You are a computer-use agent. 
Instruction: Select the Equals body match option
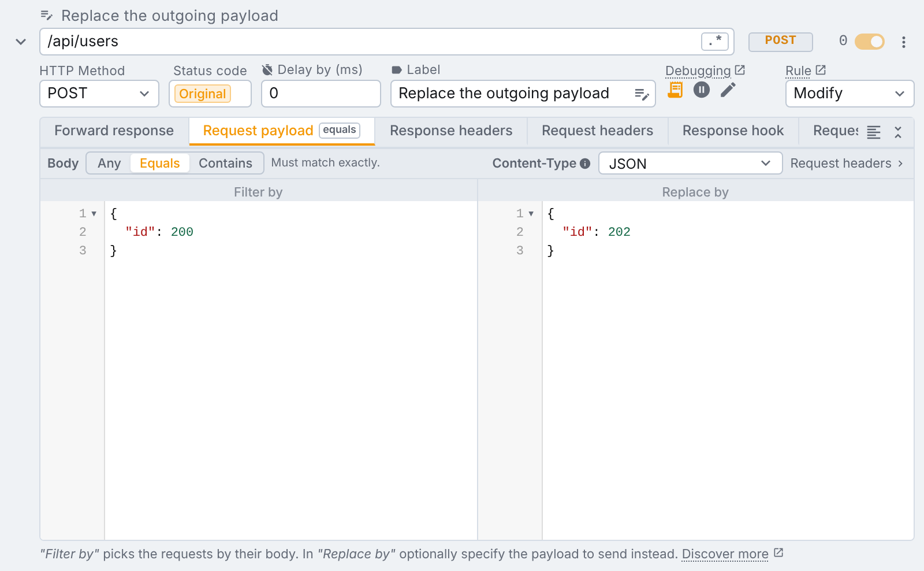tap(160, 164)
